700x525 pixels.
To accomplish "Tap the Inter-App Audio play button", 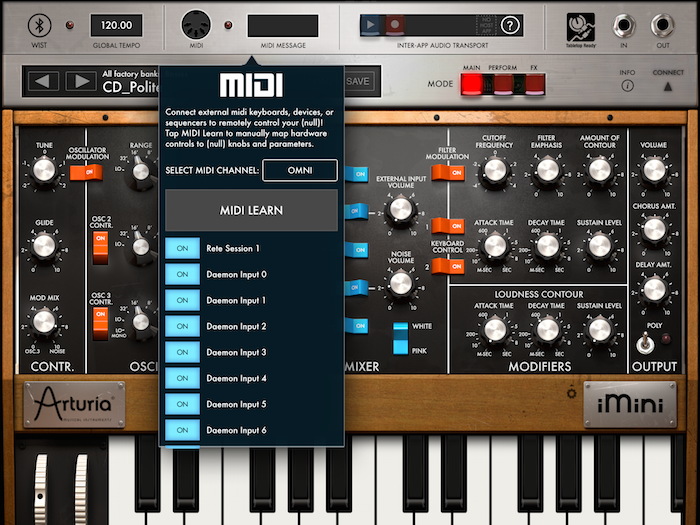I will click(x=370, y=25).
